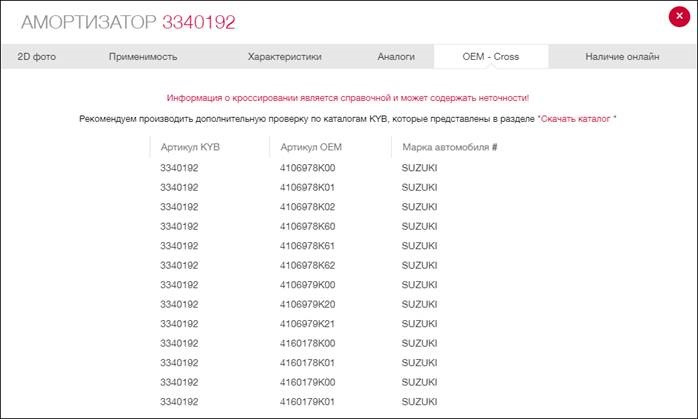The image size is (698, 419).
Task: Open the Применимость tab
Action: (143, 57)
